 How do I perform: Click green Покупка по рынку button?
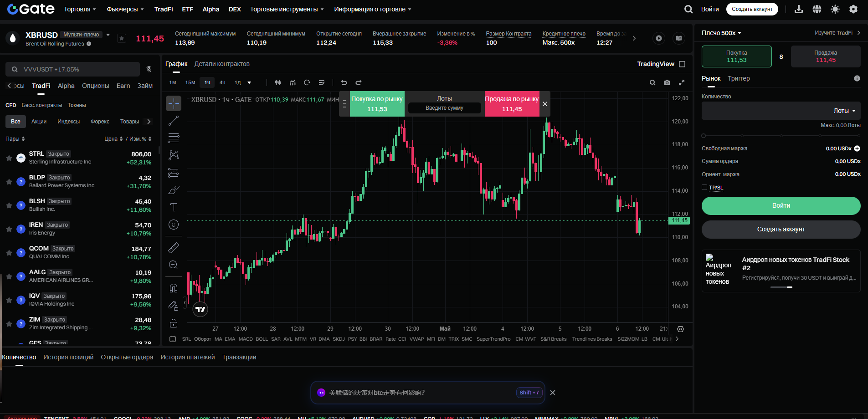(377, 104)
